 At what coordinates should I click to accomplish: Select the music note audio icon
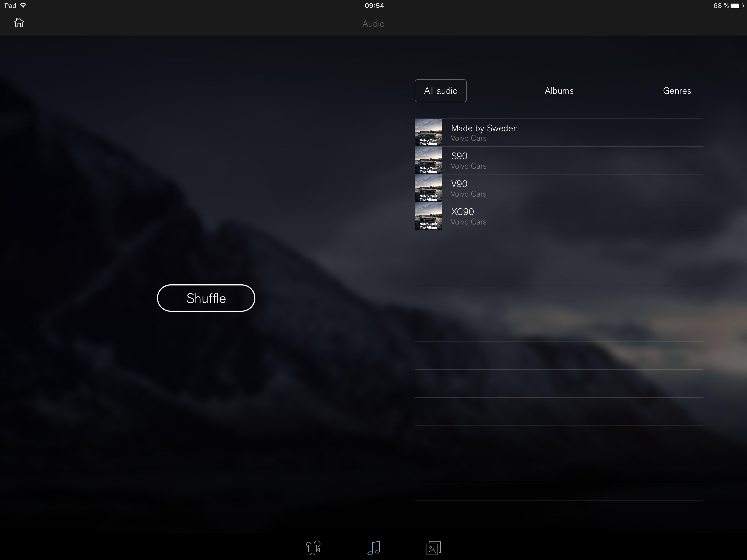374,548
